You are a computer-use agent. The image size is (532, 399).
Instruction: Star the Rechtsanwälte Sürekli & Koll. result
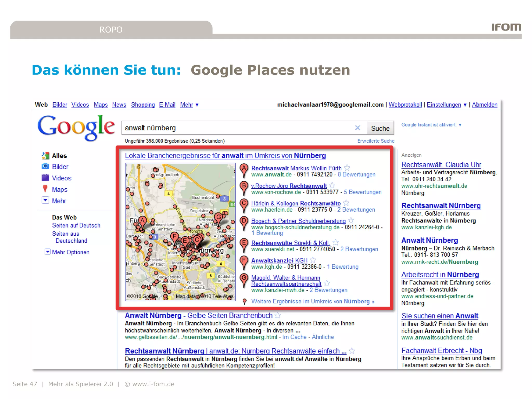336,243
